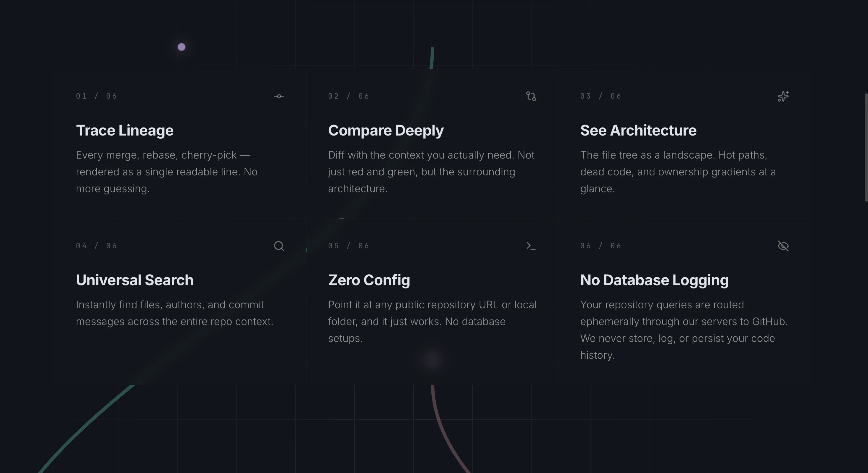868x473 pixels.
Task: Click the See Architecture title
Action: (x=638, y=130)
